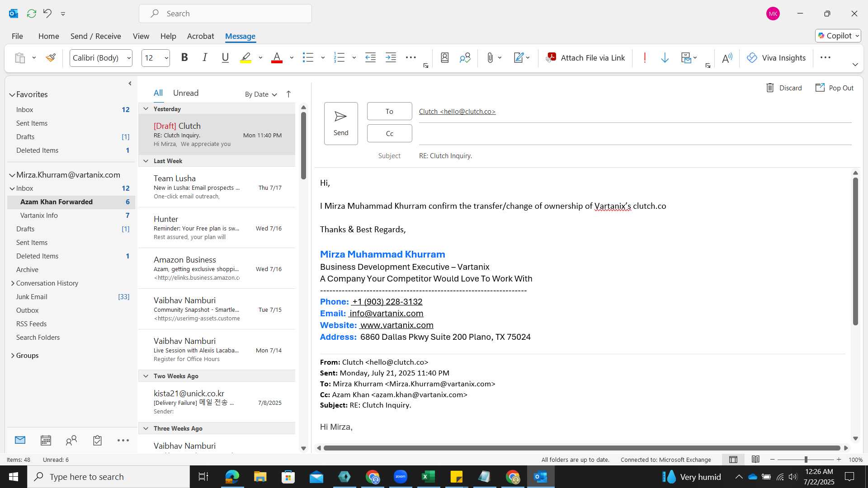The width and height of the screenshot is (868, 488).
Task: Pop Out the reply into new window
Action: tap(834, 88)
